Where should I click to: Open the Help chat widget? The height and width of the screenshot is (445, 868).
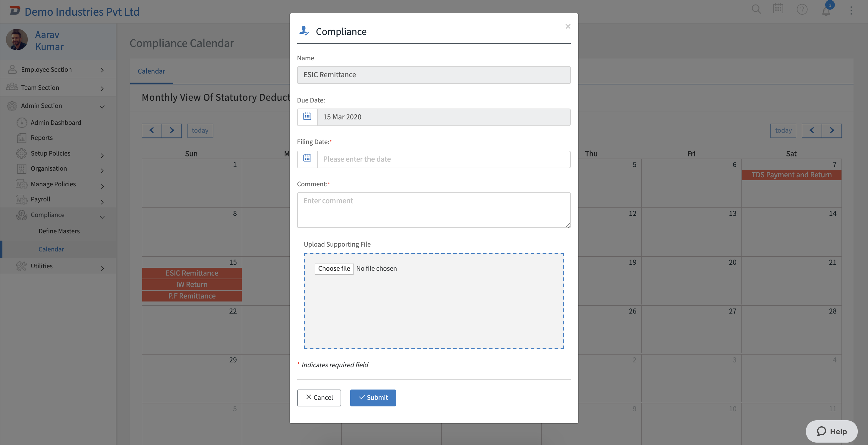tap(831, 431)
